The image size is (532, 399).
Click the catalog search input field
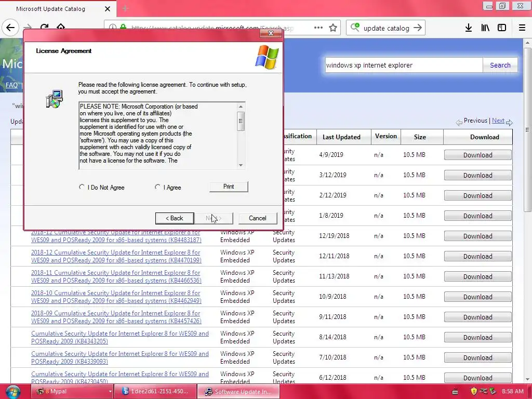403,65
